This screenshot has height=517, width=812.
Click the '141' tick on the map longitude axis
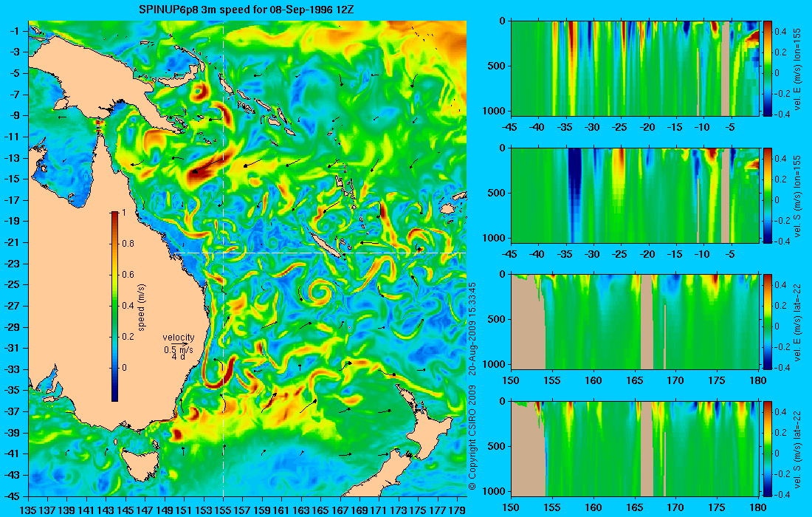click(x=86, y=510)
